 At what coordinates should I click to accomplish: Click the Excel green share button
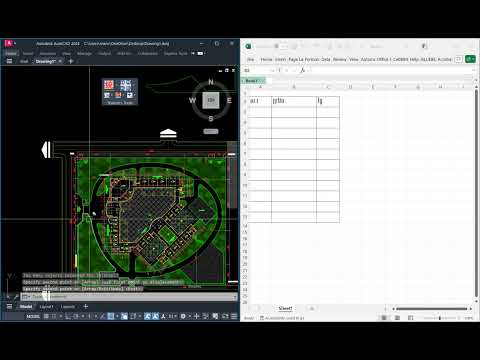[x=470, y=59]
